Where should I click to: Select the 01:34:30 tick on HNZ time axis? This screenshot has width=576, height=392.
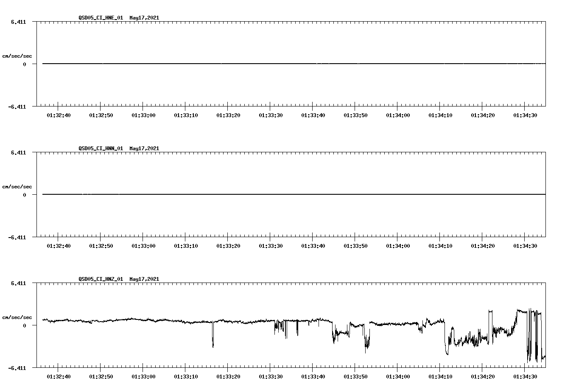(x=525, y=376)
